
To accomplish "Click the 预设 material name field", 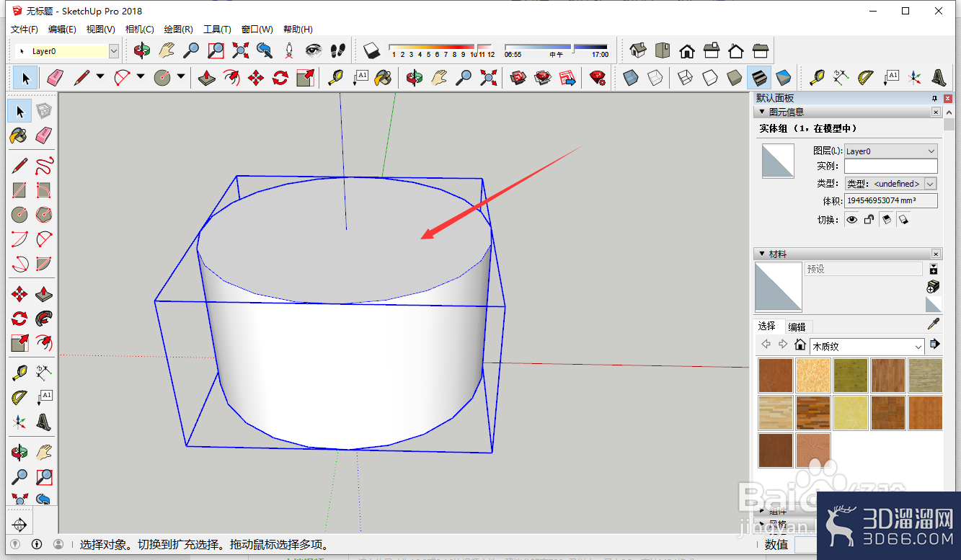I will tap(864, 269).
